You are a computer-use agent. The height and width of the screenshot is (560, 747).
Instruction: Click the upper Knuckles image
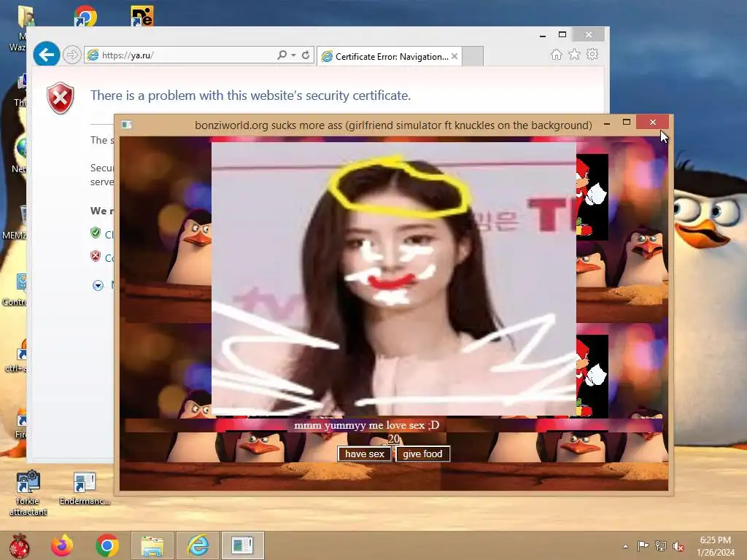coord(592,197)
